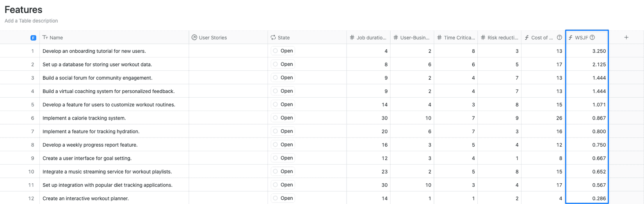This screenshot has height=204, width=644.
Task: Change the state of the calorie tracking feature
Action: [x=283, y=118]
